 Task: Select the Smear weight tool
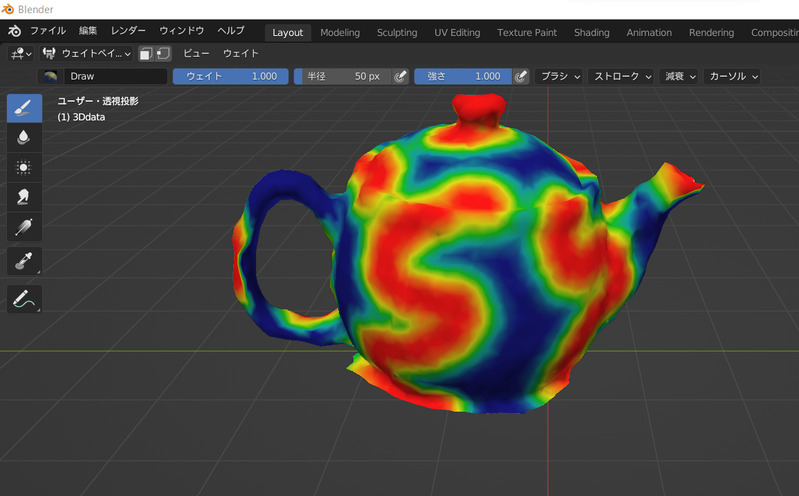pyautogui.click(x=24, y=197)
